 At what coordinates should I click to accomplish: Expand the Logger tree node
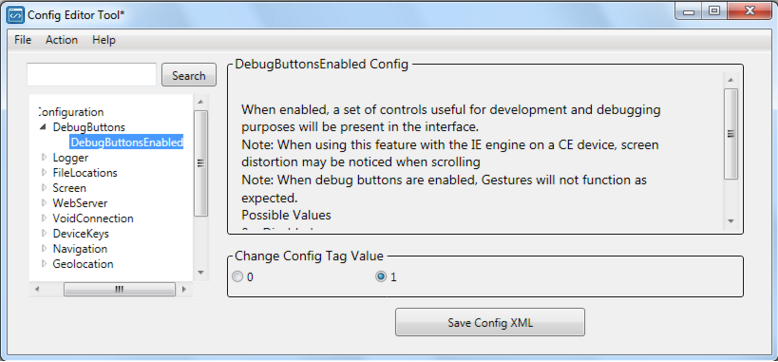pyautogui.click(x=44, y=158)
